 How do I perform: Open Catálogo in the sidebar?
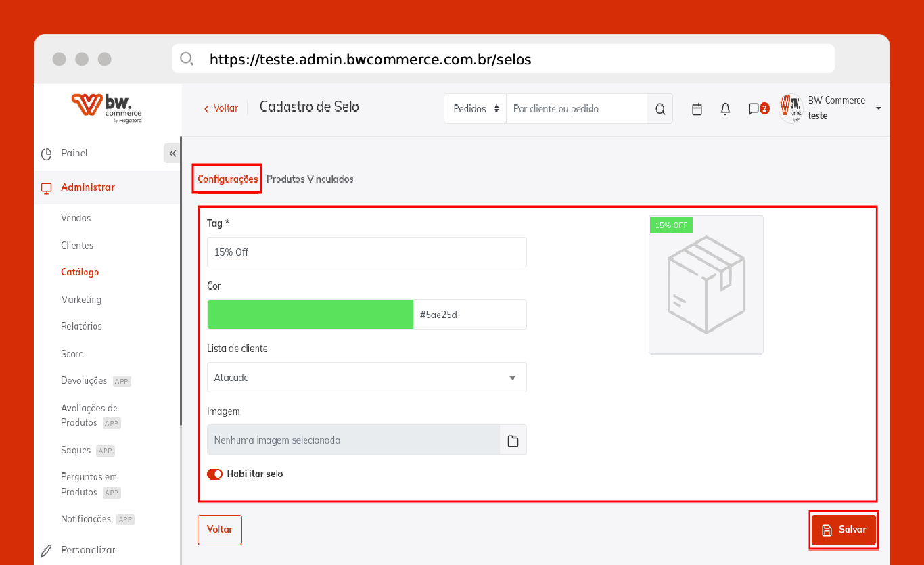click(80, 272)
